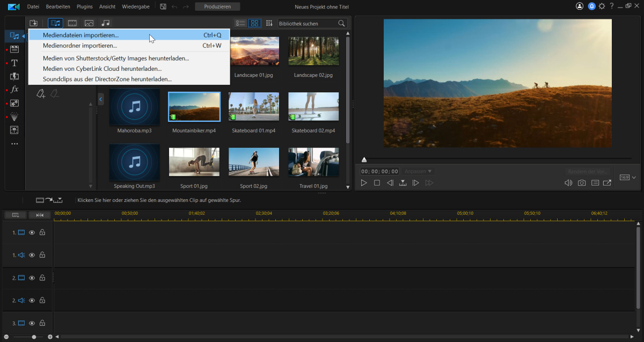This screenshot has height=342, width=644.
Task: Toggle visibility of video track 1
Action: click(32, 232)
